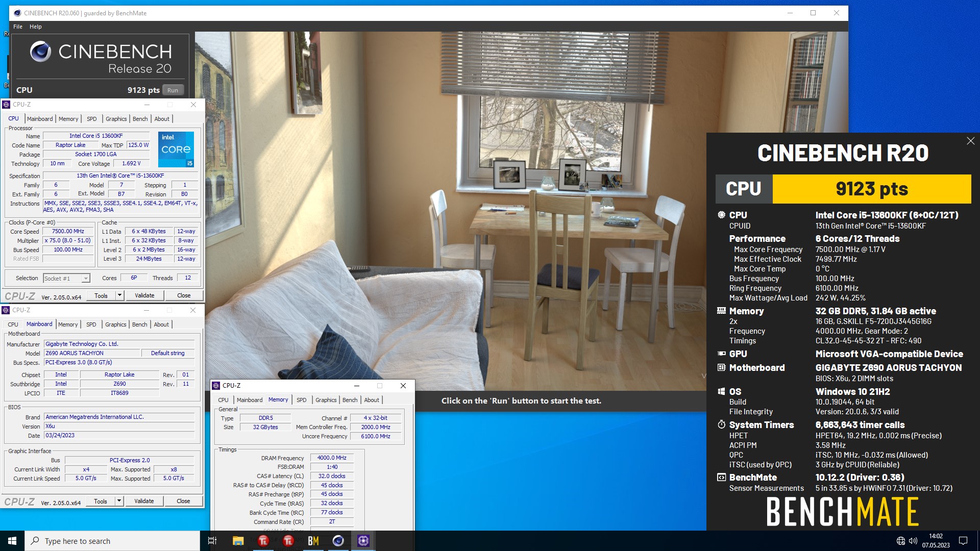The width and height of the screenshot is (980, 551).
Task: Switch to CPU tab in Memory CPU-Z window
Action: click(224, 400)
